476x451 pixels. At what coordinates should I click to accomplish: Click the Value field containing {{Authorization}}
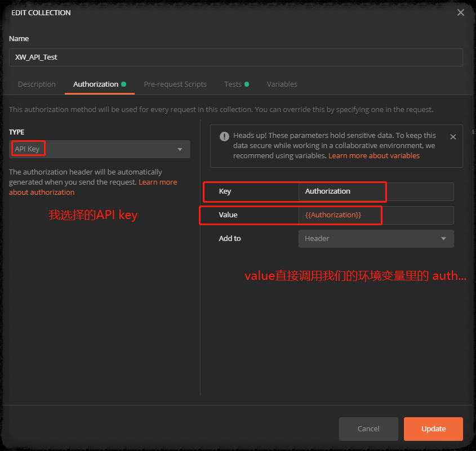pyautogui.click(x=339, y=215)
